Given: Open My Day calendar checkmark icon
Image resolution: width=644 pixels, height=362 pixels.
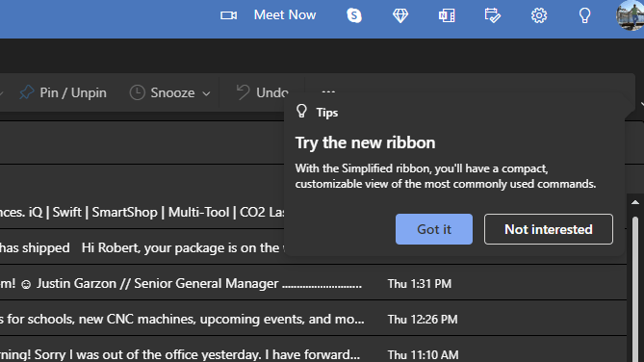Looking at the screenshot, I should [x=493, y=15].
